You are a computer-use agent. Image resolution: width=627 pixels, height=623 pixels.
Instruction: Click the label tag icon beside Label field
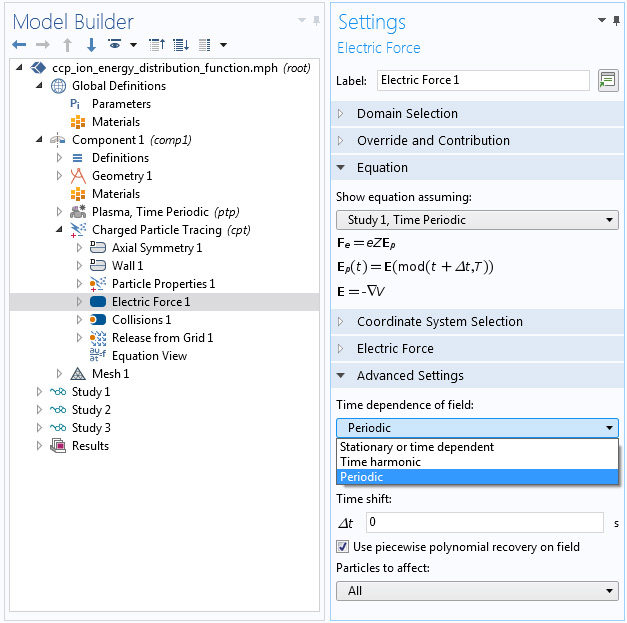click(607, 81)
